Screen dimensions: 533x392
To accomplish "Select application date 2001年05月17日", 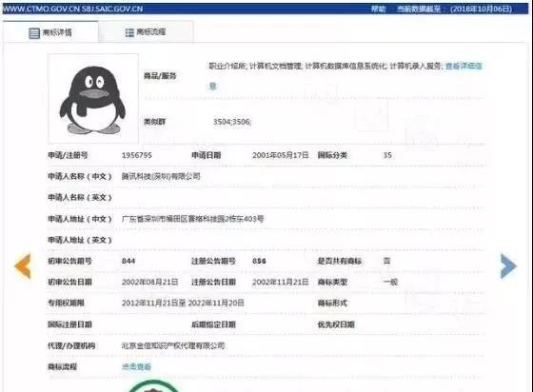I will click(281, 155).
